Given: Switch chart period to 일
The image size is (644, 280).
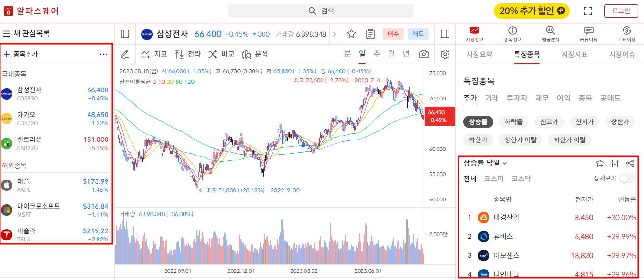Looking at the screenshot, I should click(x=362, y=54).
